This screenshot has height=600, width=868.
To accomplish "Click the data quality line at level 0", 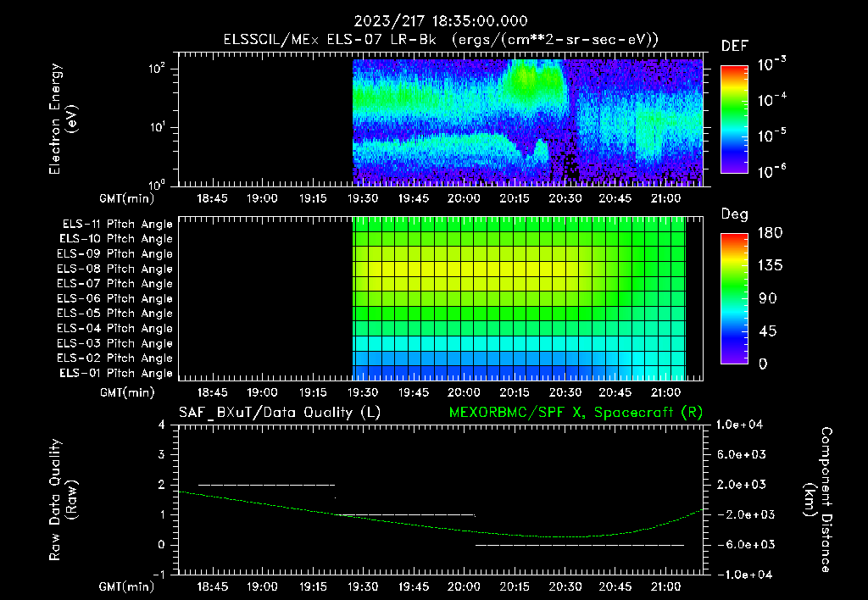I will (x=580, y=545).
